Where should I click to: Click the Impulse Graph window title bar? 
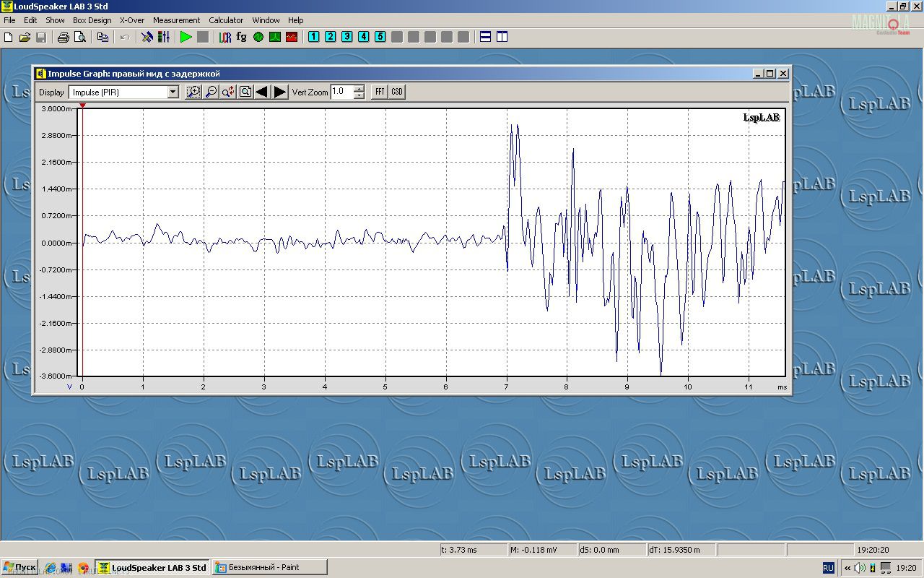coord(411,73)
